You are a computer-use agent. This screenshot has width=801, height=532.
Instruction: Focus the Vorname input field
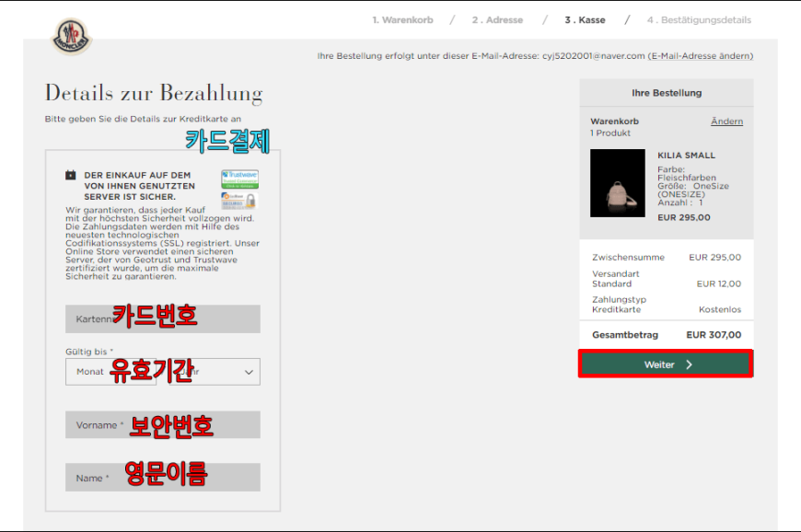[x=162, y=425]
